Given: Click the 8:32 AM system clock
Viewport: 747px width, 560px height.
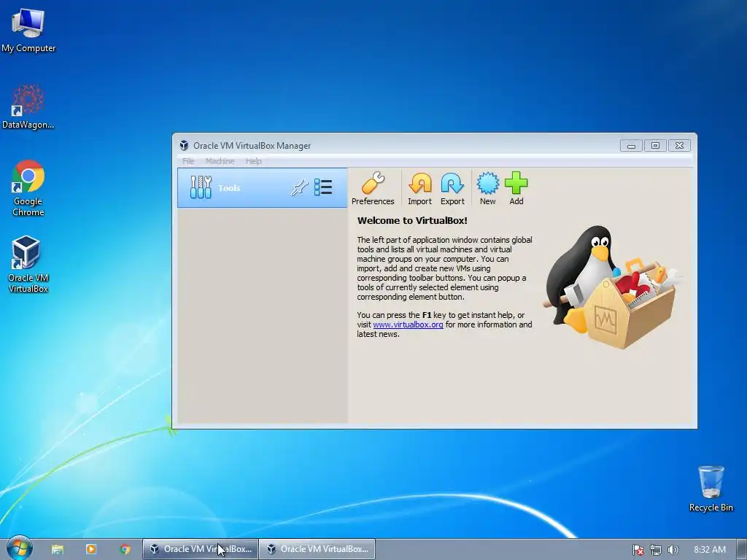Looking at the screenshot, I should 710,550.
